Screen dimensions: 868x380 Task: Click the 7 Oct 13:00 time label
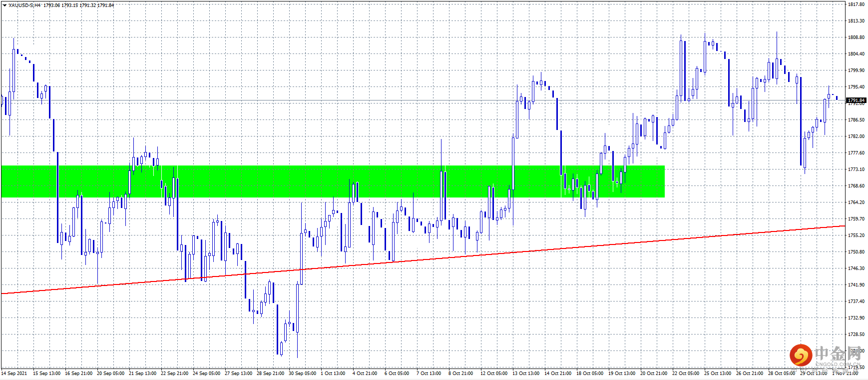click(429, 373)
